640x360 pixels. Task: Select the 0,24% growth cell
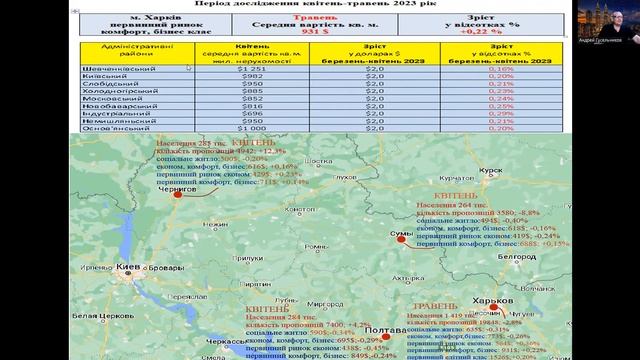click(502, 99)
